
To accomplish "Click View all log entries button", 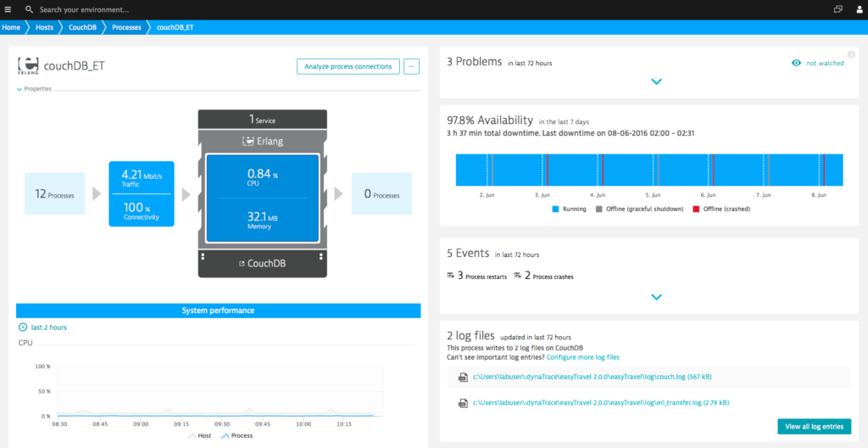I will pos(815,427).
